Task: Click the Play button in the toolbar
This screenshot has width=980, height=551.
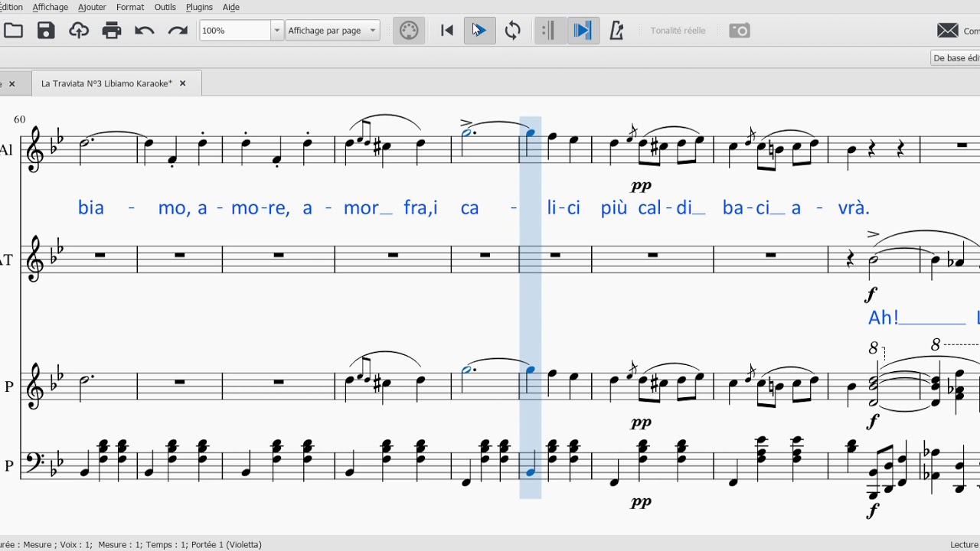Action: tap(479, 31)
